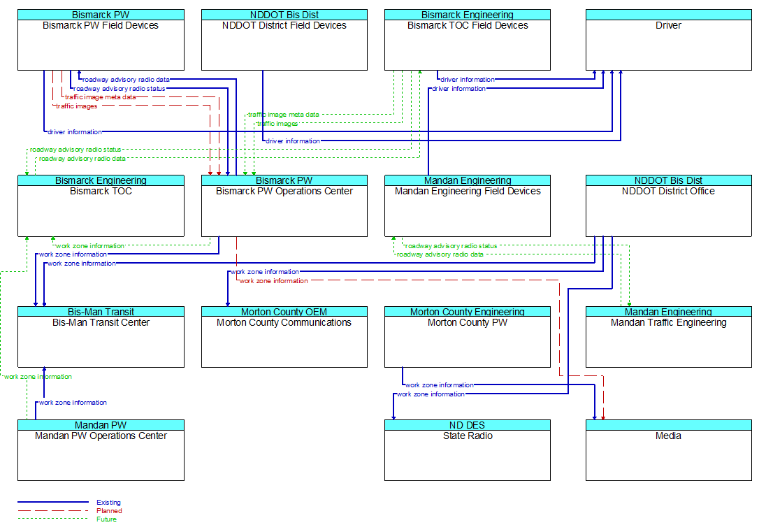Select the NDDOT District Field Devices box

coord(284,40)
